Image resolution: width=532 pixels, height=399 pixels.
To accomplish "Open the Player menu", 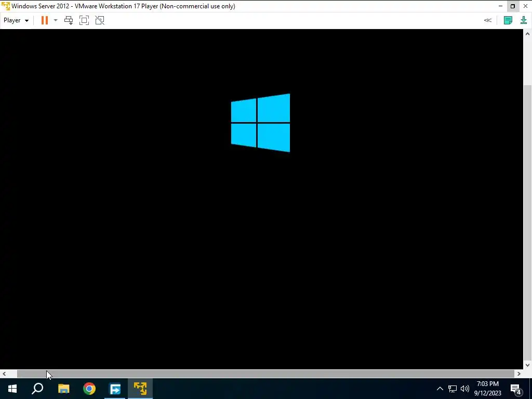I will tap(16, 20).
